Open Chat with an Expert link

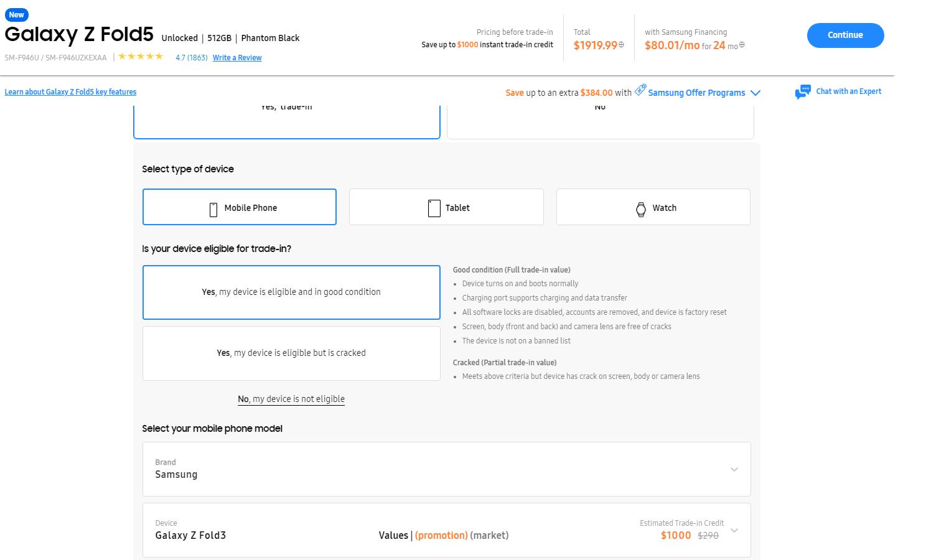point(848,91)
